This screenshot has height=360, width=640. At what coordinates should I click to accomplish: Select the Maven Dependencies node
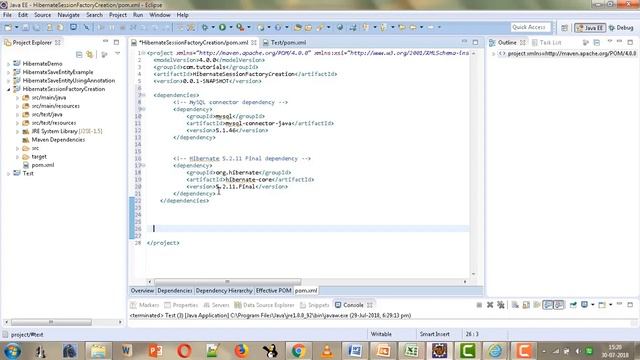(58, 140)
